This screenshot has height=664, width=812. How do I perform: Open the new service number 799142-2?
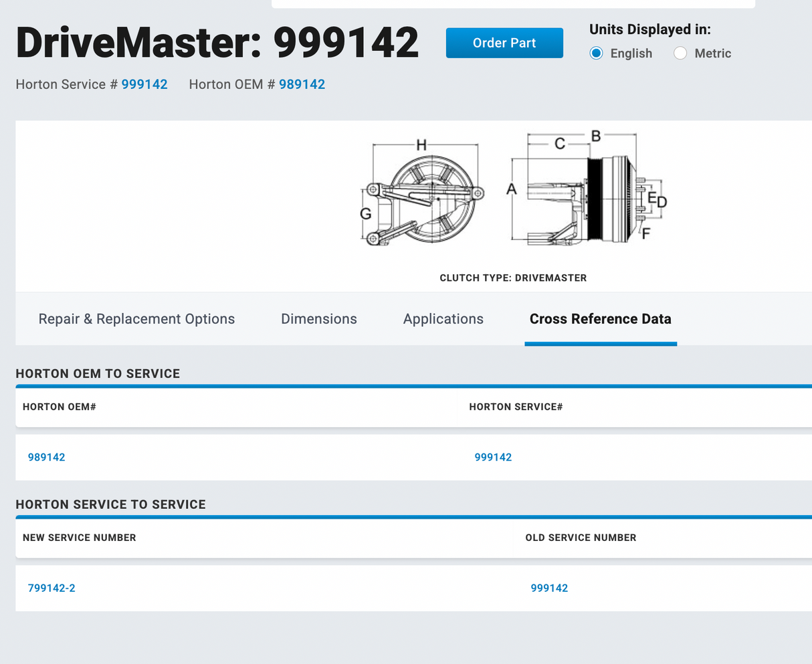(52, 588)
